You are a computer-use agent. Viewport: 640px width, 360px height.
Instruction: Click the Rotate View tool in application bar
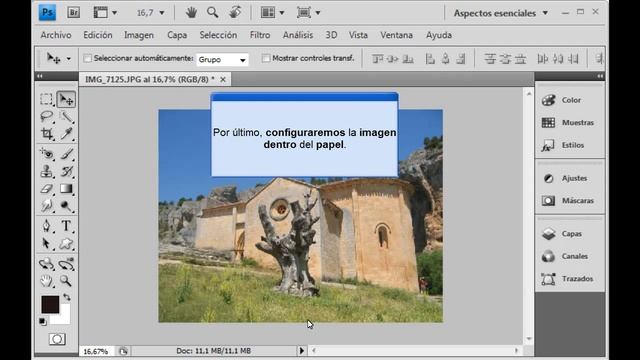click(235, 13)
